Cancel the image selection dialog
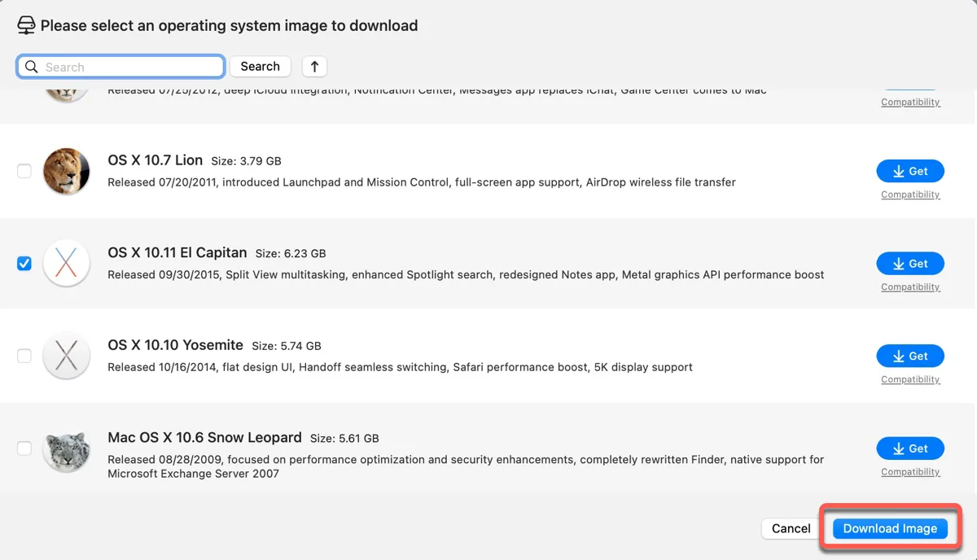This screenshot has width=977, height=560. point(791,528)
